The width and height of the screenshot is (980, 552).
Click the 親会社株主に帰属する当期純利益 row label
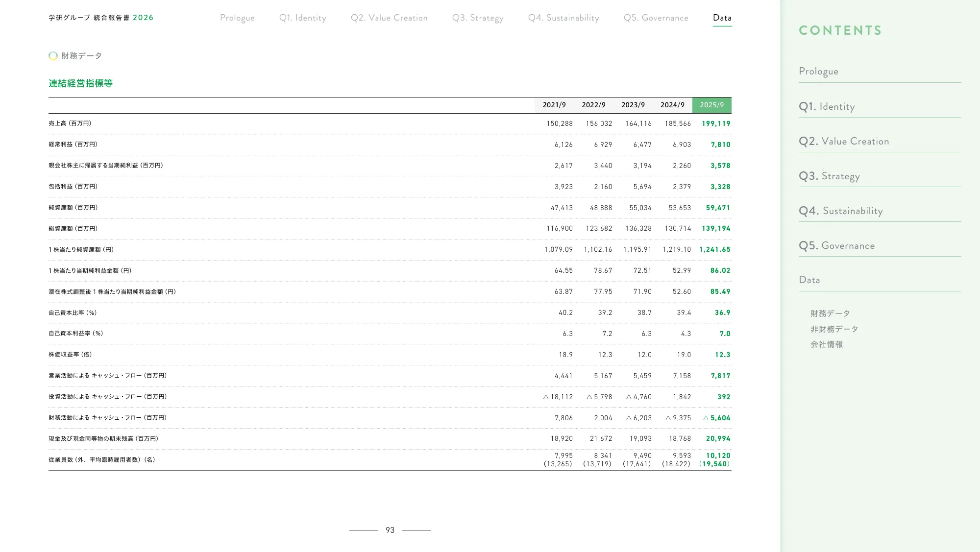coord(106,166)
